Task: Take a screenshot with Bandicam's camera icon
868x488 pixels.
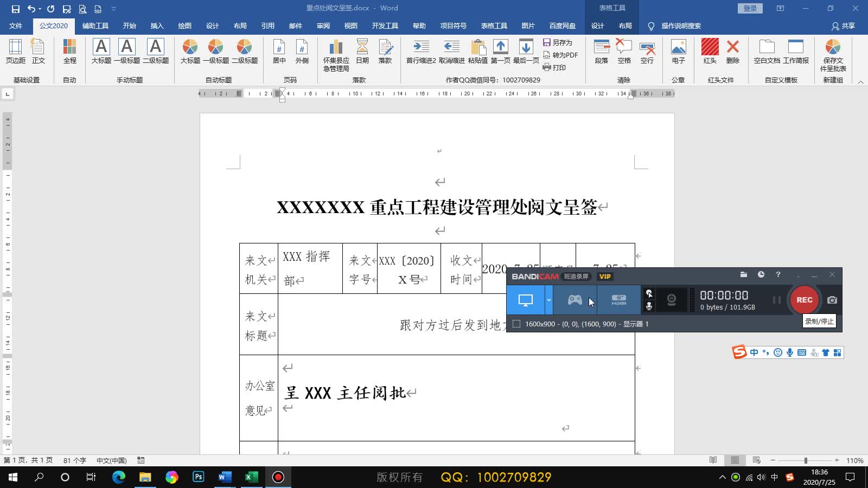Action: click(832, 300)
